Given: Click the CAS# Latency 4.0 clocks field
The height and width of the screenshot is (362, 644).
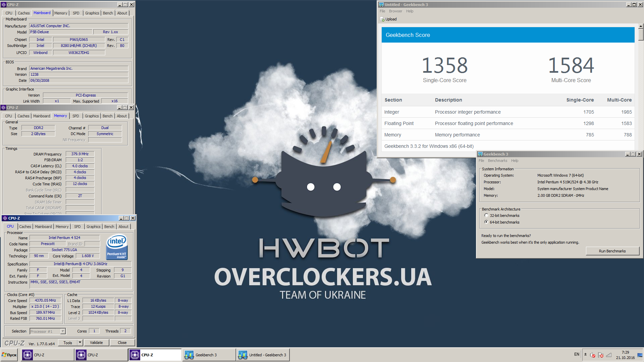Looking at the screenshot, I should coord(80,166).
